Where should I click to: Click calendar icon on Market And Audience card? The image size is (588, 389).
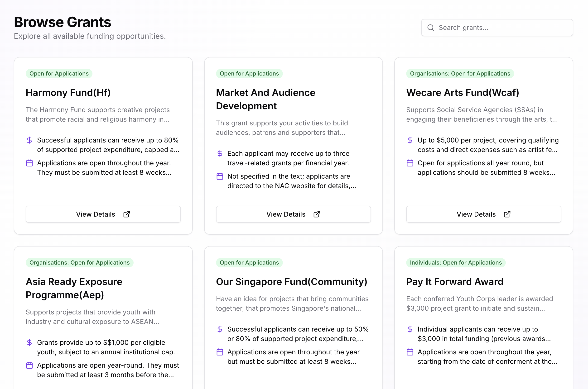click(x=220, y=176)
